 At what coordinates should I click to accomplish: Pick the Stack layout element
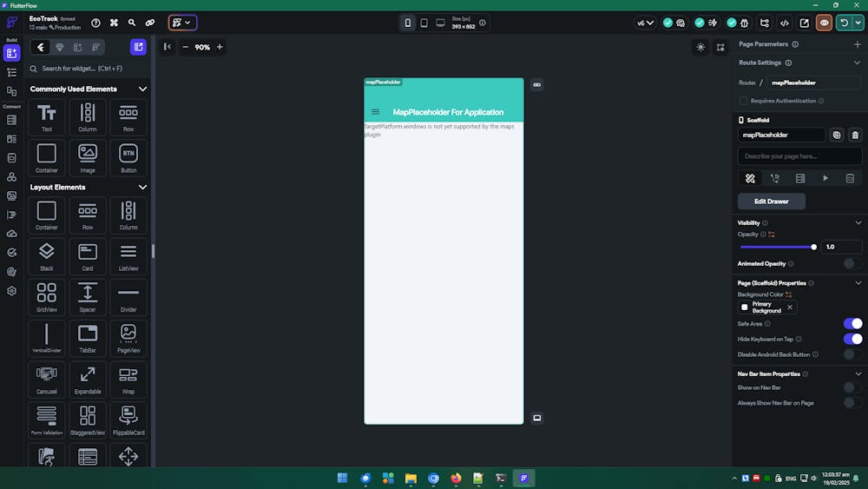point(47,256)
